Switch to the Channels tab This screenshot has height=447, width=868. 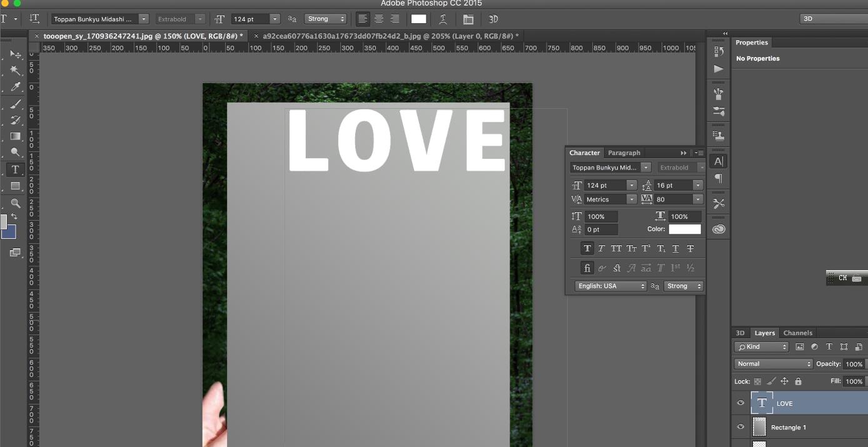pos(797,333)
